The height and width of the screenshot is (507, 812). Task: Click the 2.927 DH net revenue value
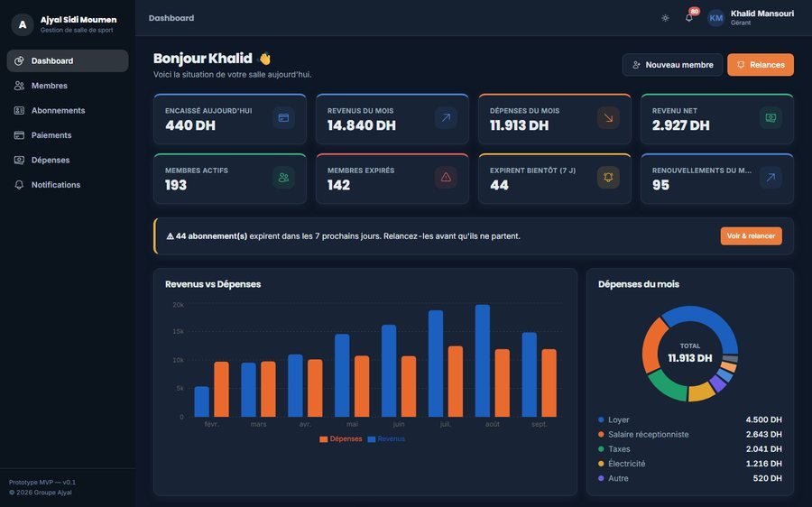tap(680, 125)
